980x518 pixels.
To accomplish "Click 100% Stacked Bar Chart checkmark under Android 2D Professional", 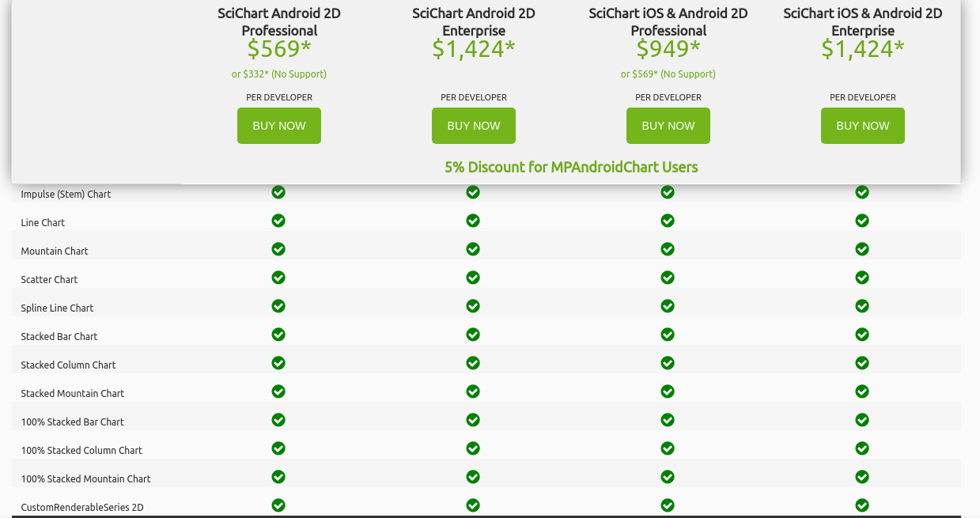I will (278, 420).
